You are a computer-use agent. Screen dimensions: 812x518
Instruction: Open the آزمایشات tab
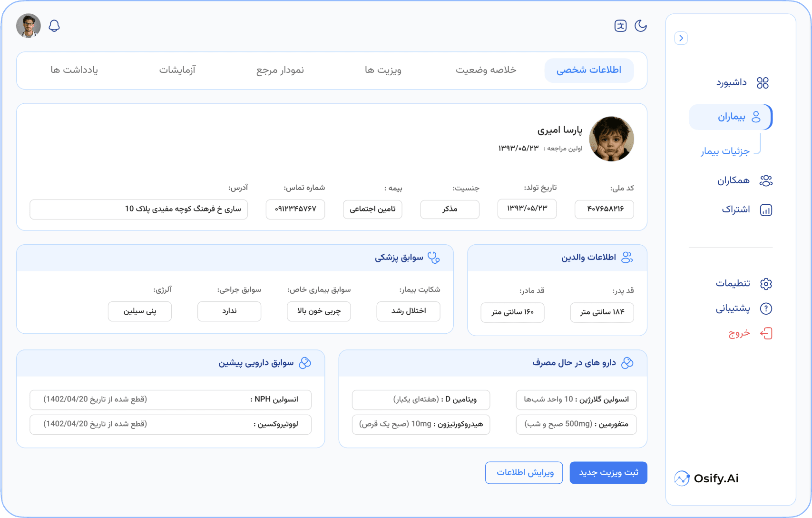(x=177, y=70)
